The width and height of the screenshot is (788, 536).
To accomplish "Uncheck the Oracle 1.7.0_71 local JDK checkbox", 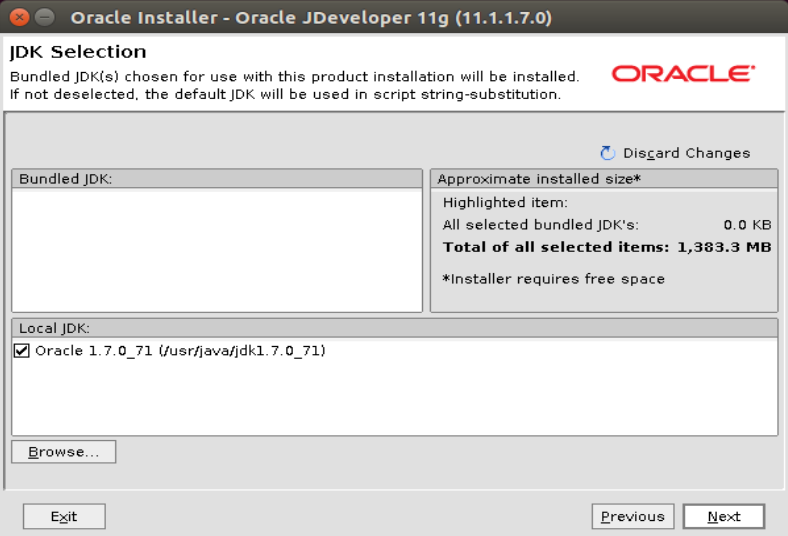I will coord(22,350).
